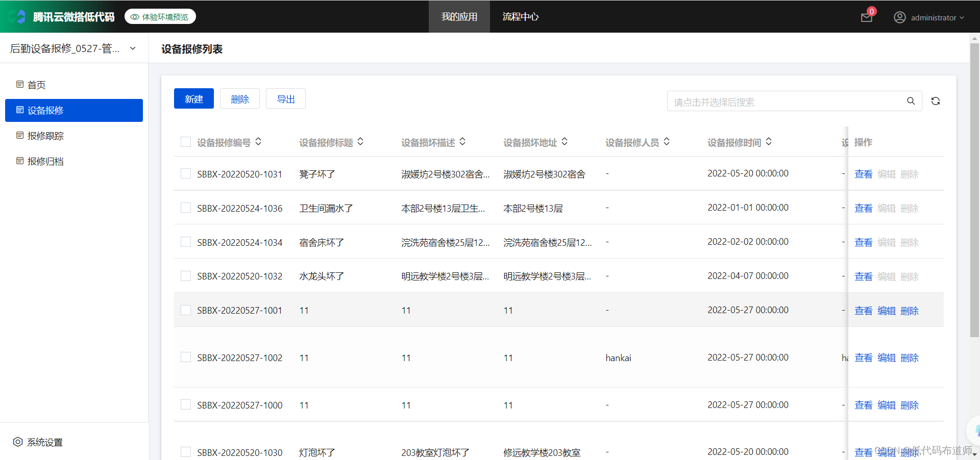Edit record SBBX-20220527-1001 via 编辑
The image size is (980, 460).
tap(887, 311)
